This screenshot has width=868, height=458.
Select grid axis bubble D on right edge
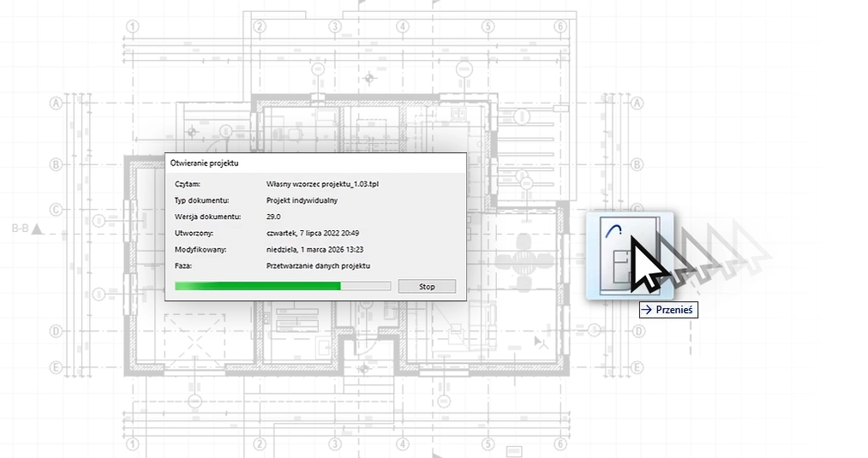[x=636, y=330]
